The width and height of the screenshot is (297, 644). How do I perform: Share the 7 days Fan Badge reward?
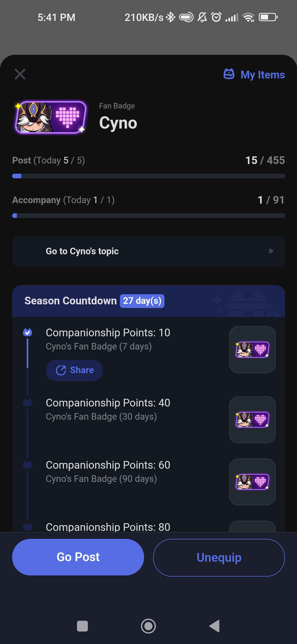click(75, 370)
